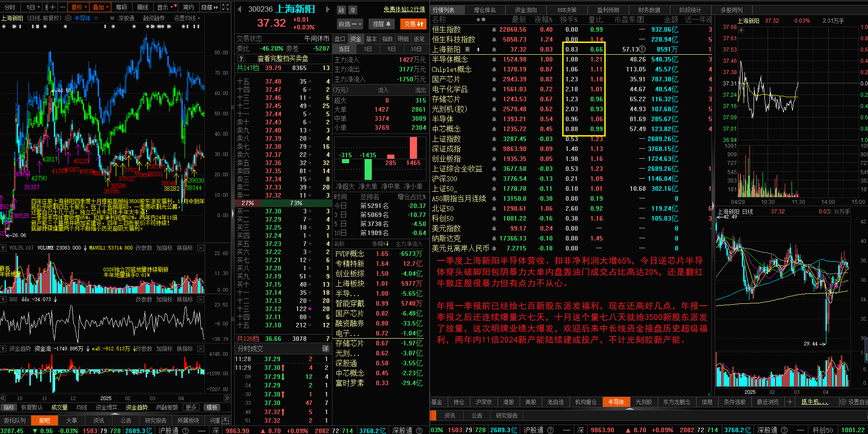Click the 27% buy-side ratio bar
Screen dimensions: 868x434
tap(248, 203)
